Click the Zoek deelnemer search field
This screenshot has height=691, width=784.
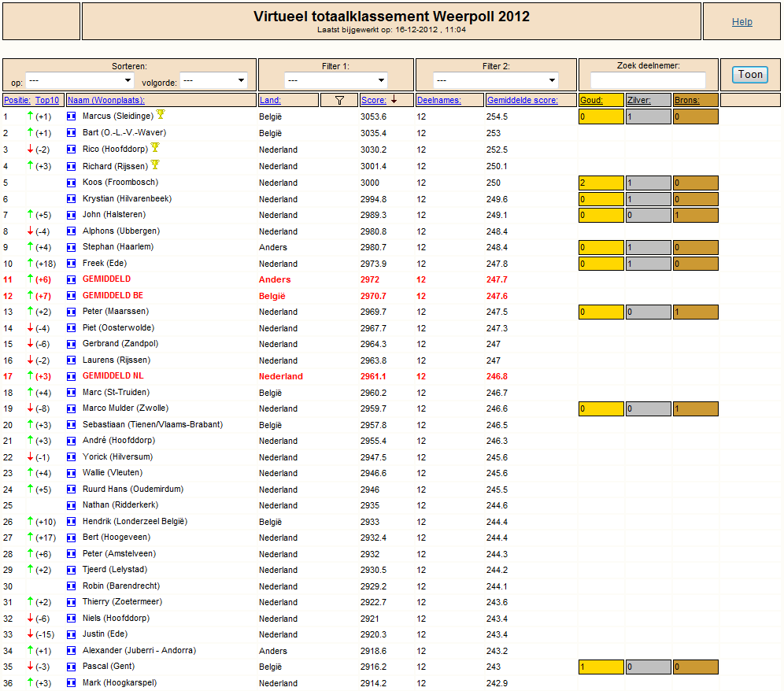click(x=648, y=80)
